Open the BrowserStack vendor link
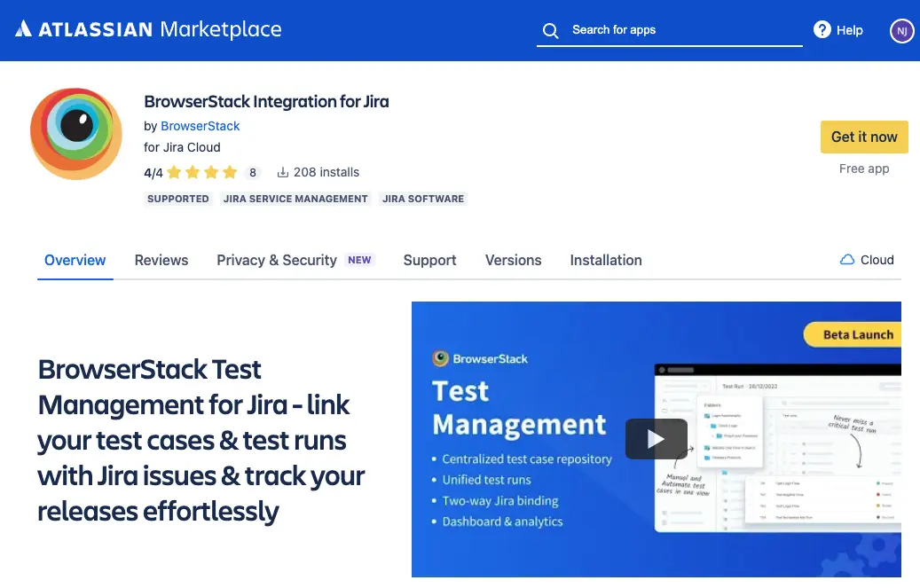The image size is (920, 588). point(200,126)
